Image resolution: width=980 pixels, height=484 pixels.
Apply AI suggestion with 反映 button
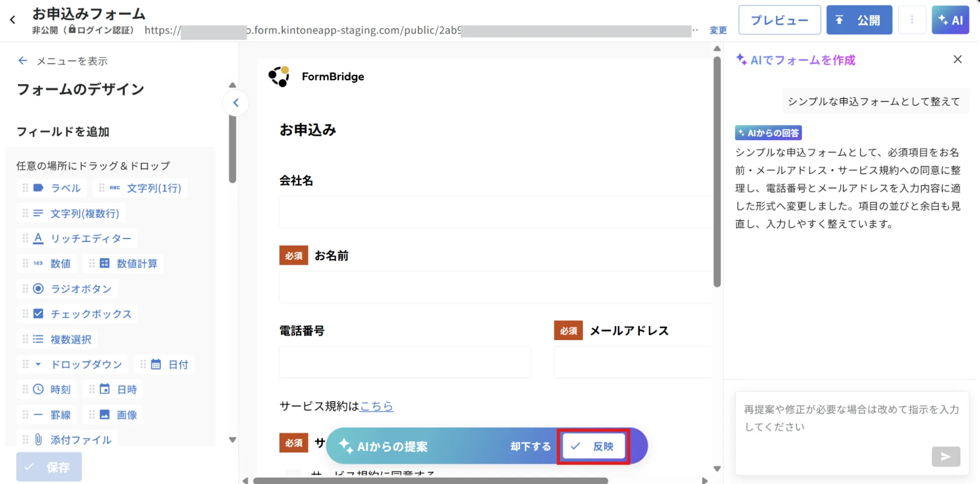click(x=593, y=446)
